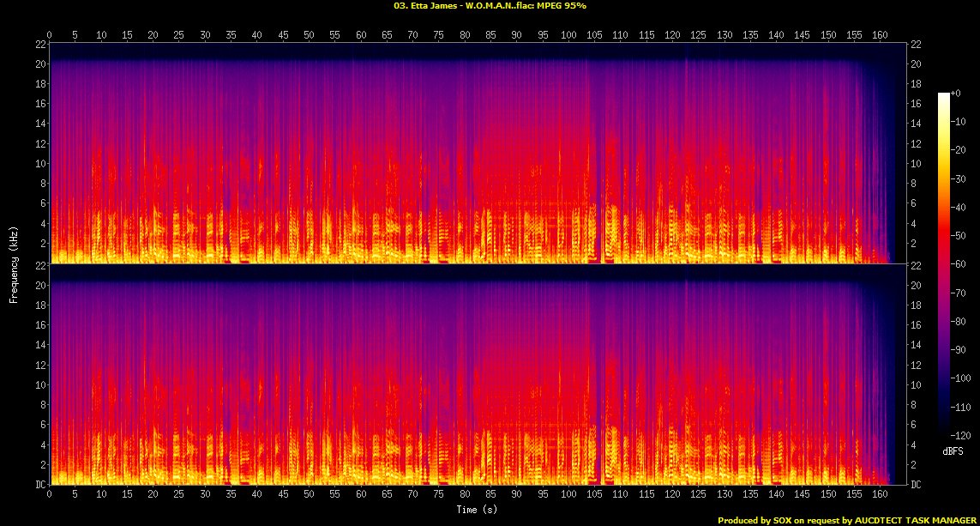This screenshot has height=526, width=980.
Task: Click the DC label at bottom-left axis
Action: 39,485
